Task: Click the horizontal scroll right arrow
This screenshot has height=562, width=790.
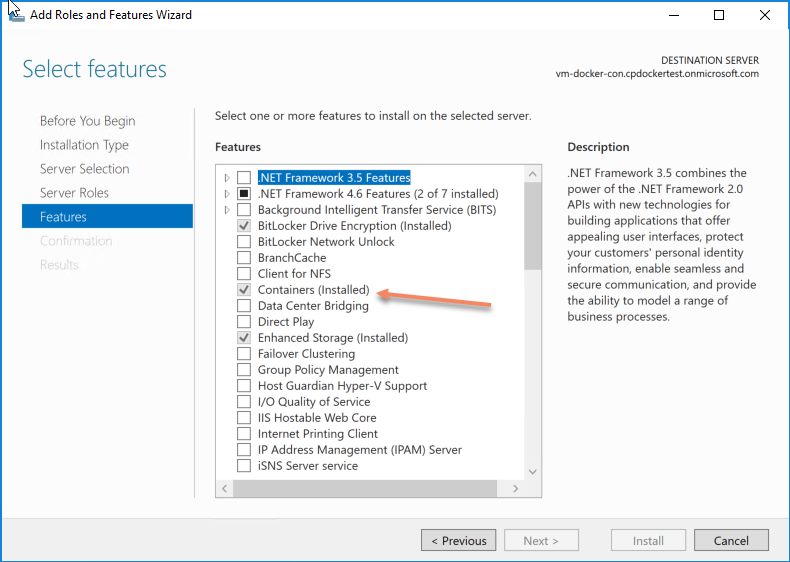Action: coord(515,488)
